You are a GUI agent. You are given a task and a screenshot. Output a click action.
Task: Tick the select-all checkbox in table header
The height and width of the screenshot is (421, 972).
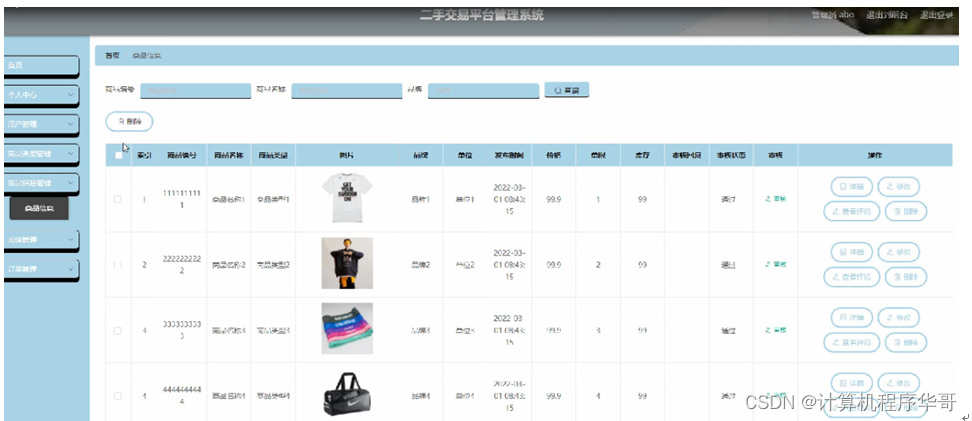point(118,155)
